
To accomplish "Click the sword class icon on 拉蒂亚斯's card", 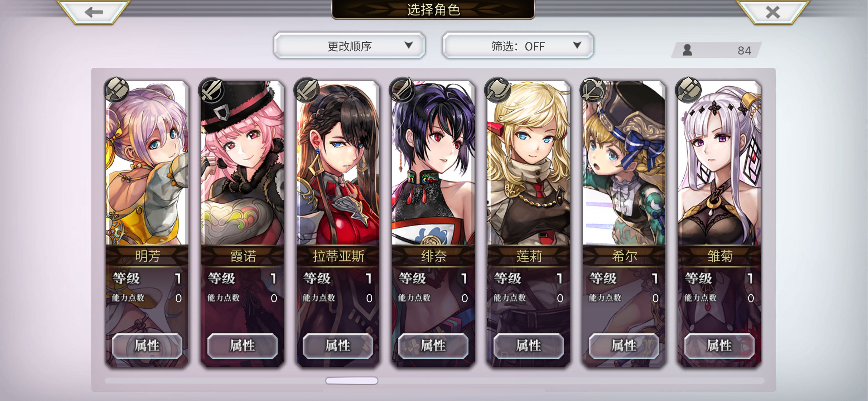I will 307,90.
